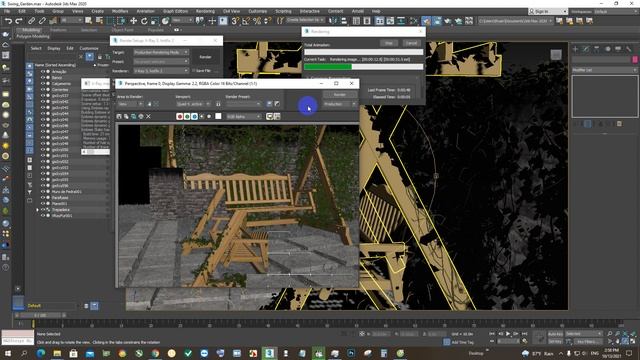Enable the red channel toggle

click(180, 116)
